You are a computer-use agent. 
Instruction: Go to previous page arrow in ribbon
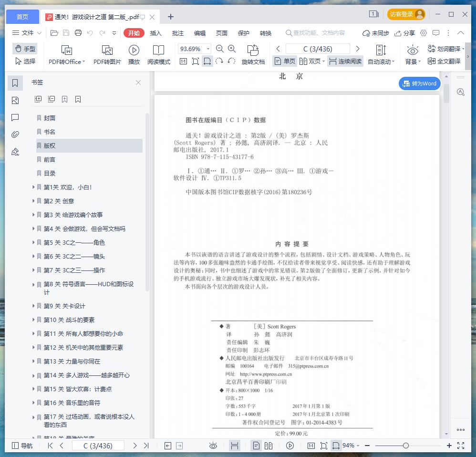tap(278, 49)
